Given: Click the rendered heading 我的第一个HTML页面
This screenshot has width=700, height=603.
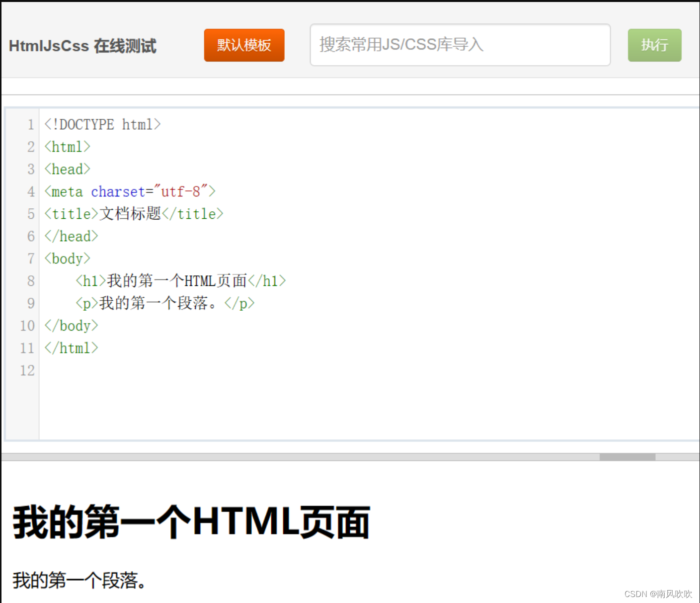Looking at the screenshot, I should point(191,522).
